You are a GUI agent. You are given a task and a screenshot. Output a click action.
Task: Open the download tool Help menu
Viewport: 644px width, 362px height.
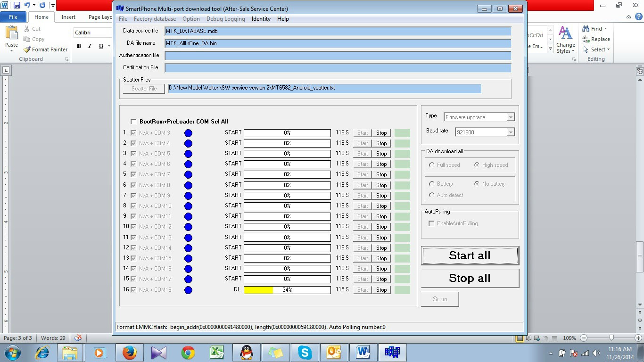point(283,19)
